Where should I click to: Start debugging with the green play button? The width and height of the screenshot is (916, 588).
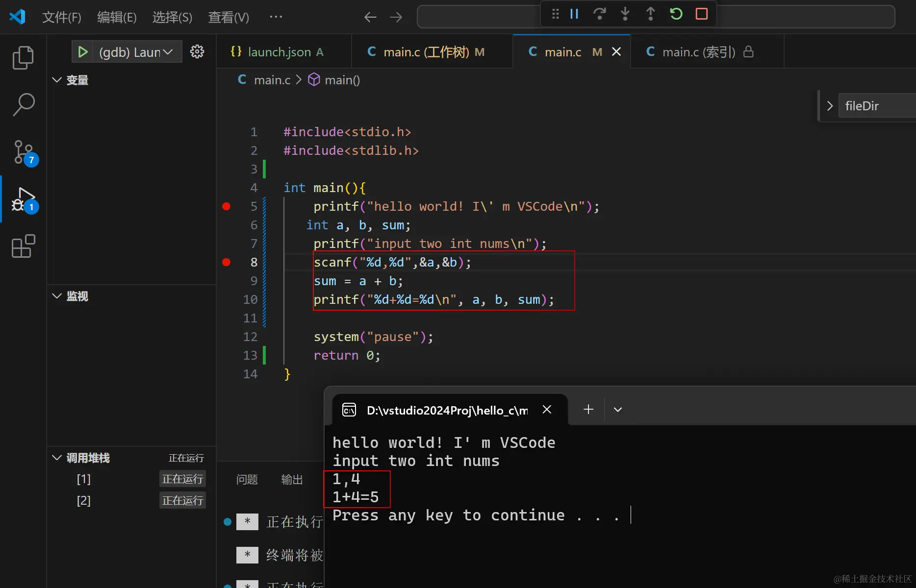83,52
